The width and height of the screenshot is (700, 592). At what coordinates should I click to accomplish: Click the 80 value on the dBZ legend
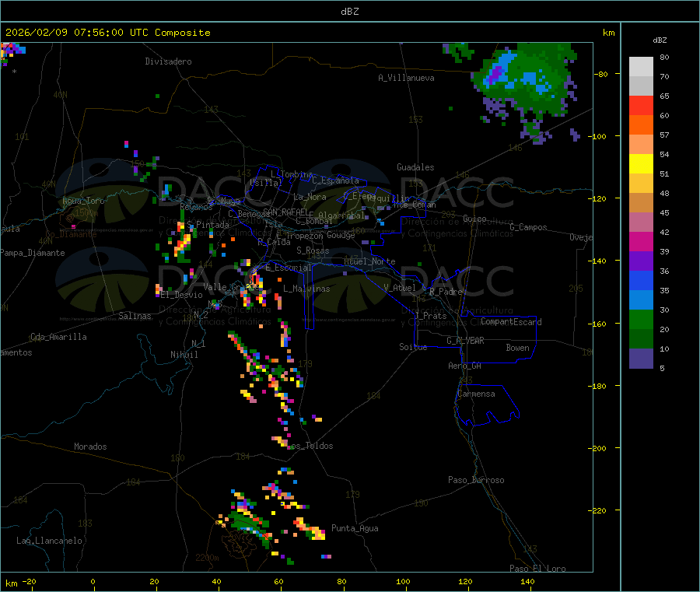(664, 57)
